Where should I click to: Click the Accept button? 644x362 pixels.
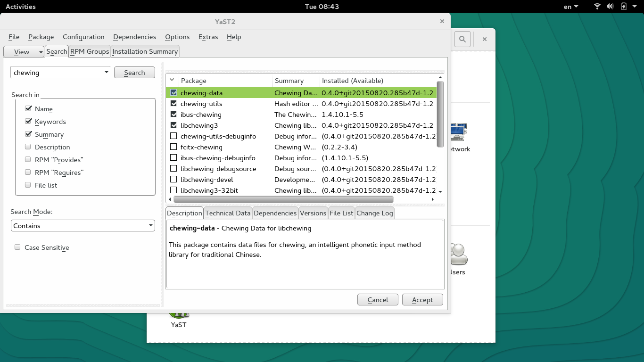[x=422, y=300]
